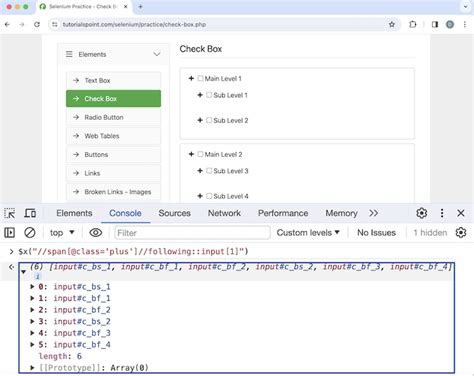Switch to DevTools Performance tab
This screenshot has width=474, height=376.
pos(283,213)
